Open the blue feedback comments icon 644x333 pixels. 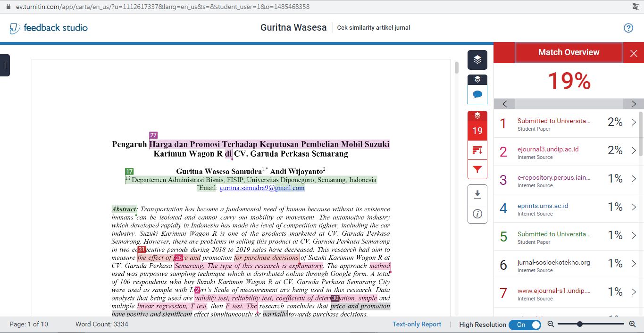tap(477, 94)
